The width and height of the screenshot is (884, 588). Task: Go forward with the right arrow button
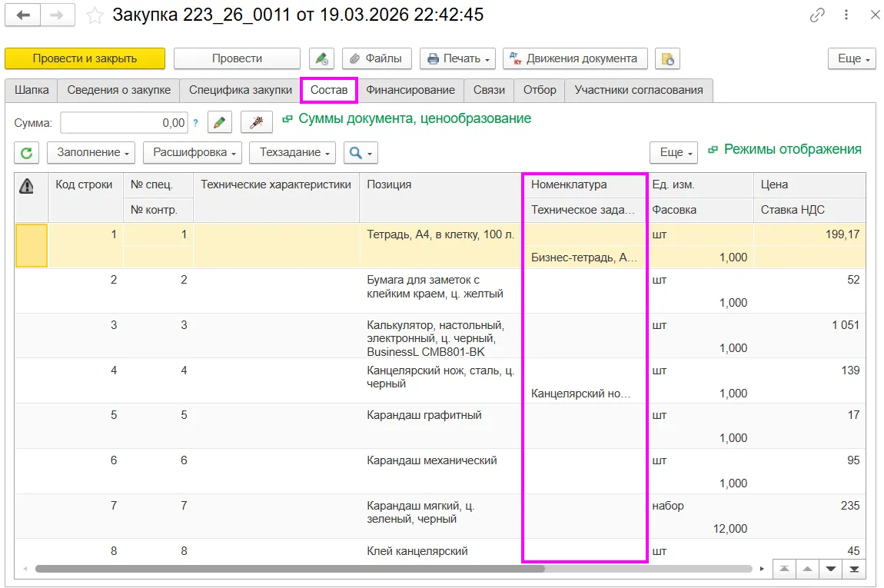pos(57,15)
